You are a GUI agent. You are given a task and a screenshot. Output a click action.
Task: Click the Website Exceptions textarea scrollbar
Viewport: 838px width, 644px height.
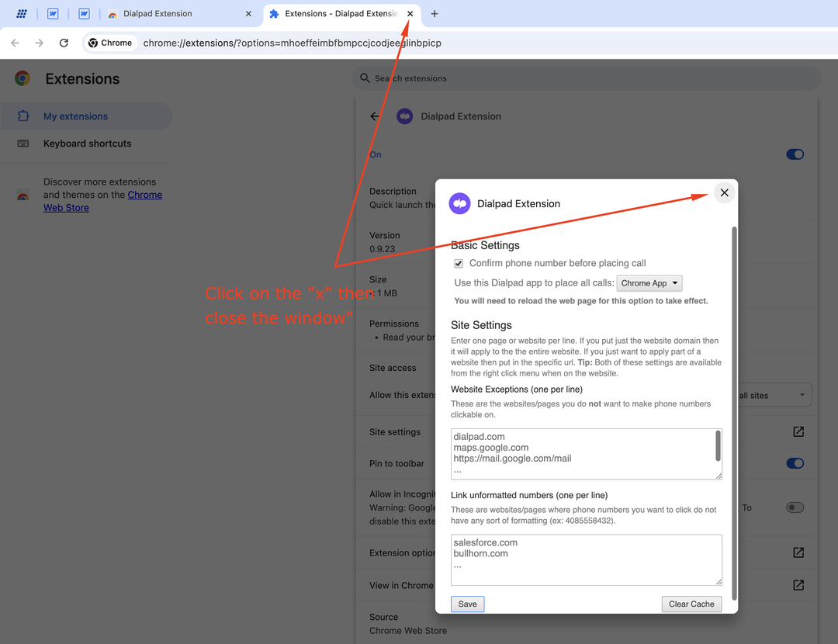click(x=718, y=445)
